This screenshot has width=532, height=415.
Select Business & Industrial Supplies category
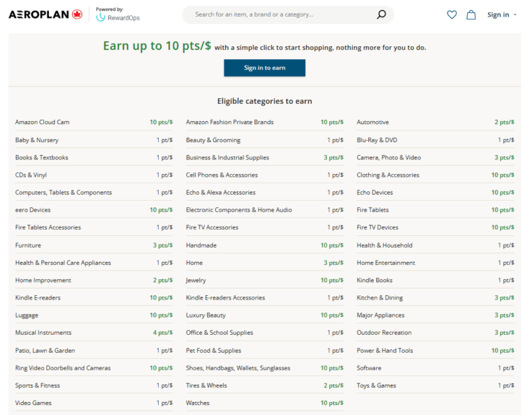(x=227, y=157)
